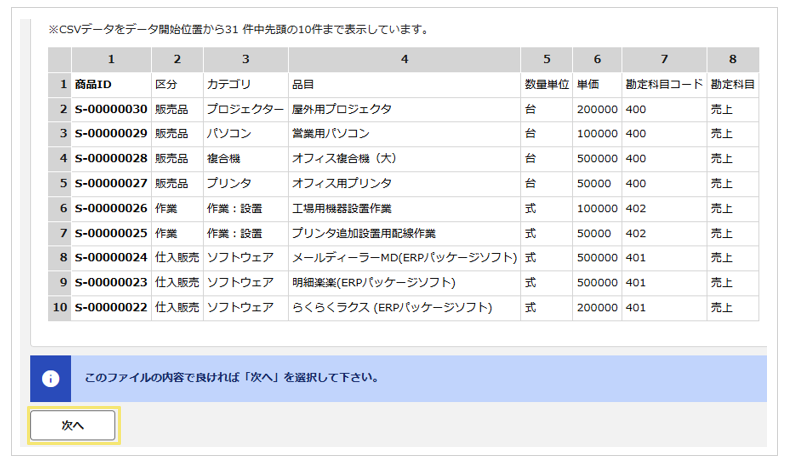This screenshot has height=463, width=789.
Task: Click the 次へ button
Action: (73, 425)
